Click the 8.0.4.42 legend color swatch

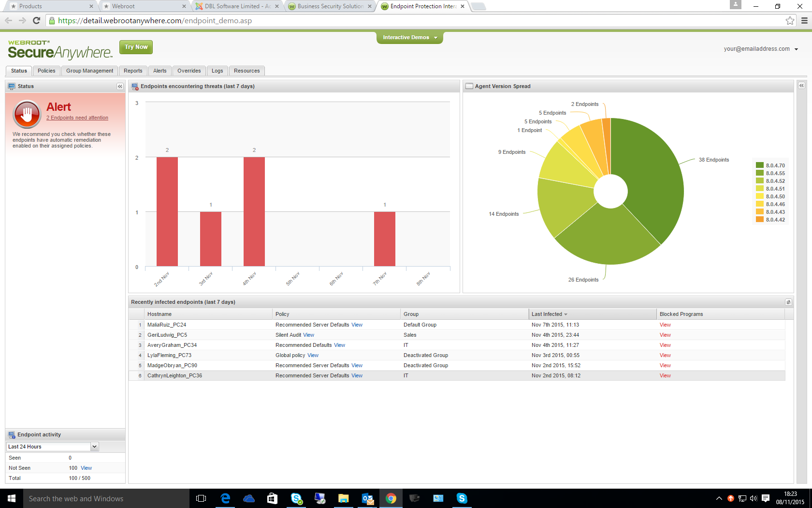pyautogui.click(x=760, y=220)
